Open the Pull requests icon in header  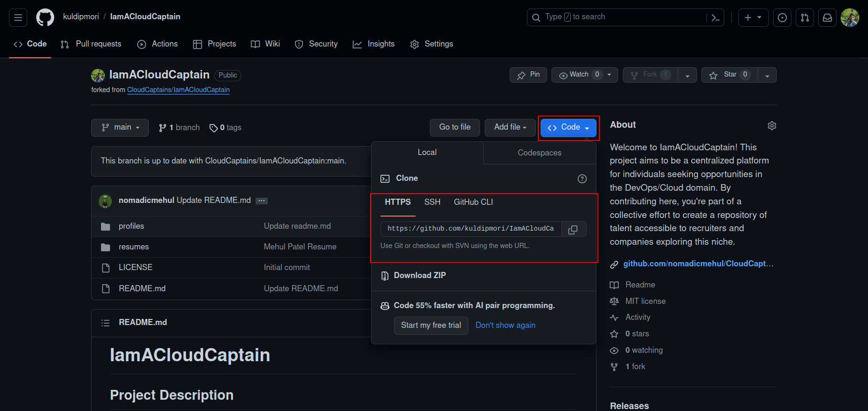coord(805,17)
